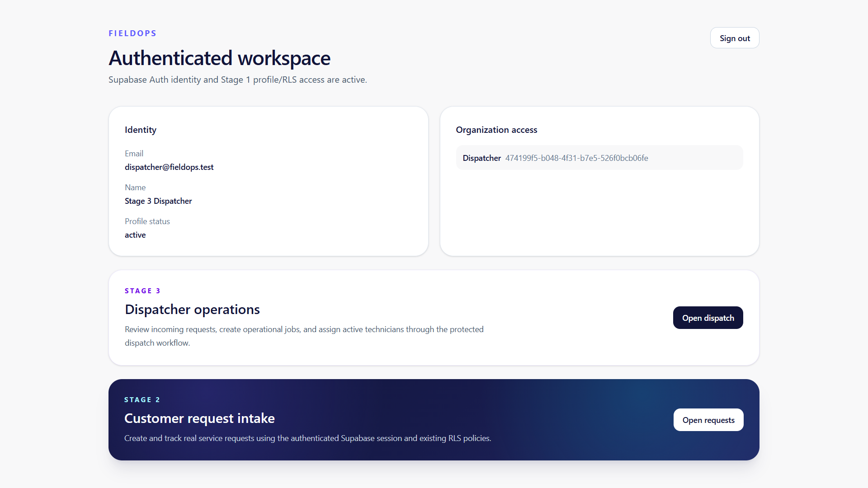Click the Profile status field label
The width and height of the screenshot is (868, 488).
tap(147, 221)
